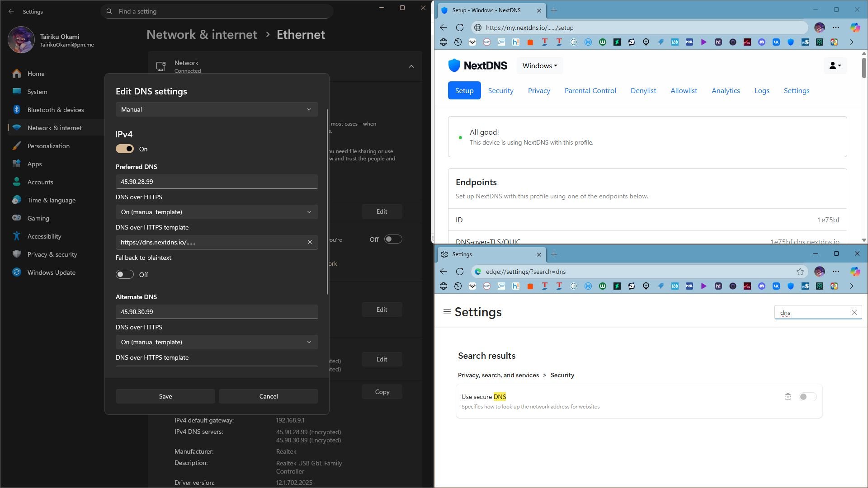Toggle Use secure DNS in Edge Settings
Screen dimensions: 868x488
[807, 397]
